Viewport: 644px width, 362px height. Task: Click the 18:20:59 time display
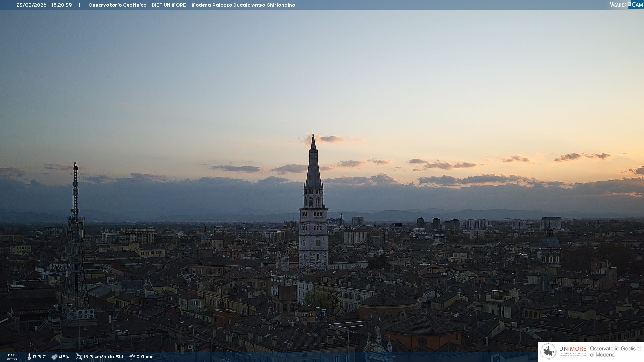(62, 5)
